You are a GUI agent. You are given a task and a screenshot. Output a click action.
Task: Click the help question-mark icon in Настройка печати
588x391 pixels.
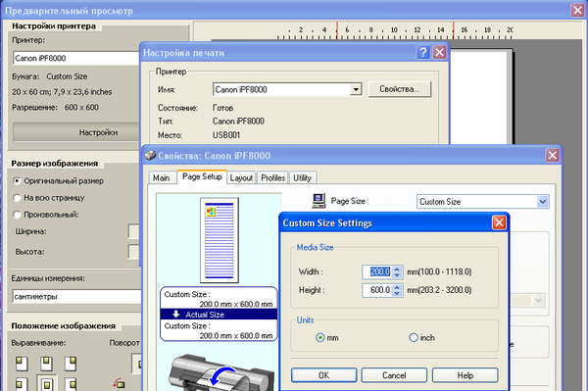point(423,52)
